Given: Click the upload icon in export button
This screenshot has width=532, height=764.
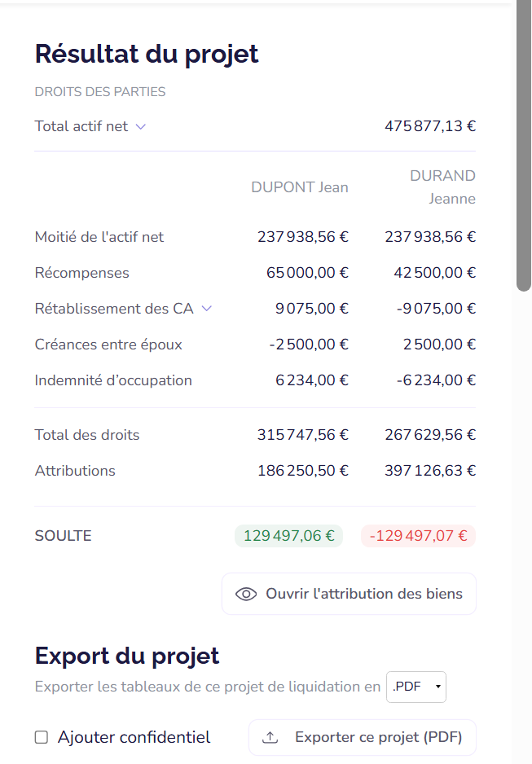Looking at the screenshot, I should 270,738.
